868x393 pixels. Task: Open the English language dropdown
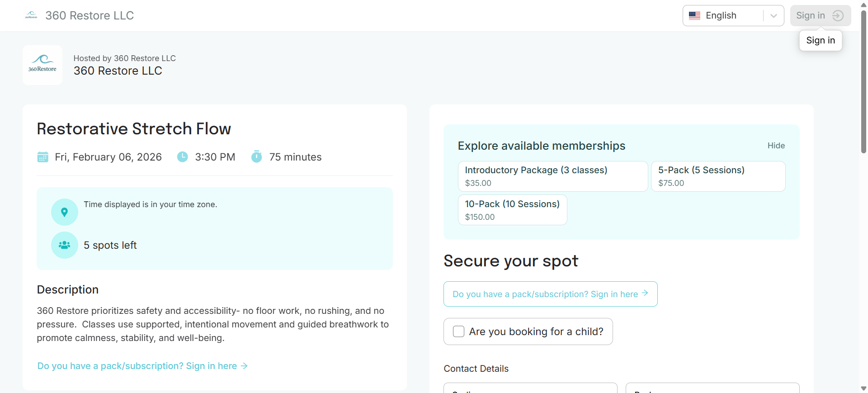pos(733,16)
